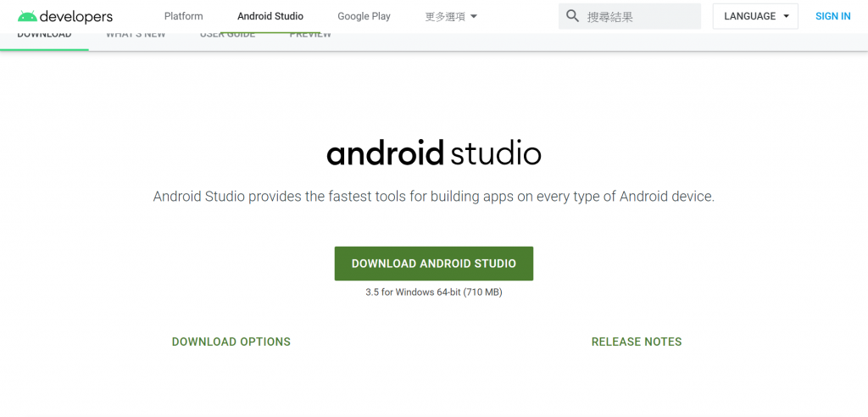Viewport: 868px width, 417px height.
Task: Click the SIGN IN link
Action: coord(832,16)
